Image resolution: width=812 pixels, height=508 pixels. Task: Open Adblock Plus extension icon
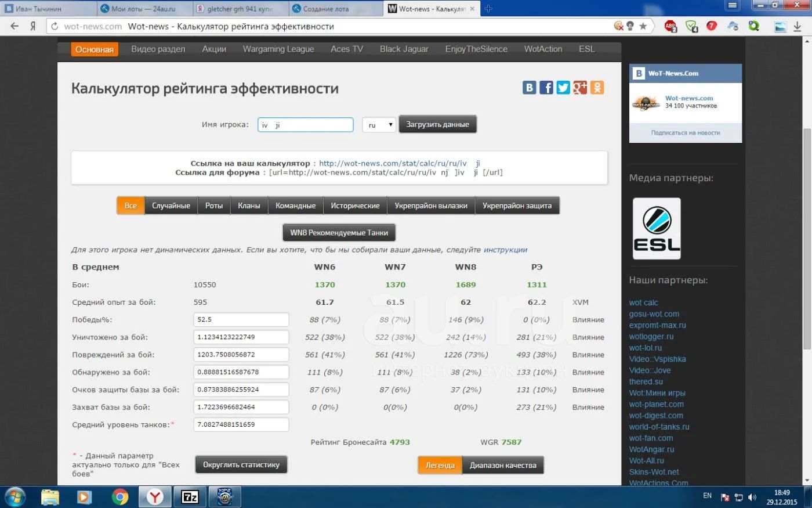pyautogui.click(x=670, y=26)
